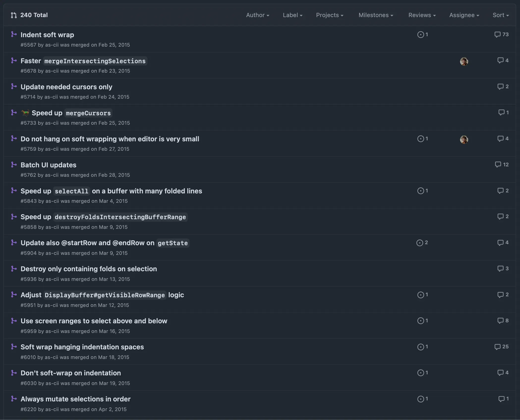
Task: Click the comment icon on Indent soft wrap
Action: 497,34
